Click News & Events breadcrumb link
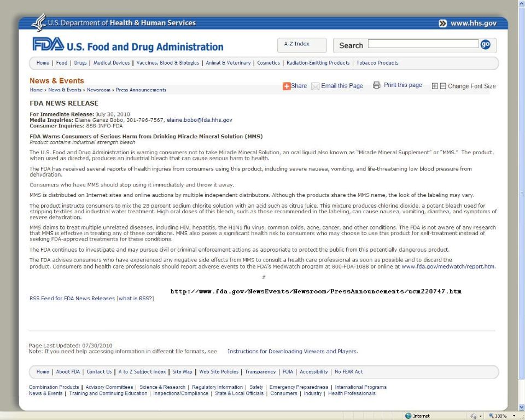 (x=65, y=90)
